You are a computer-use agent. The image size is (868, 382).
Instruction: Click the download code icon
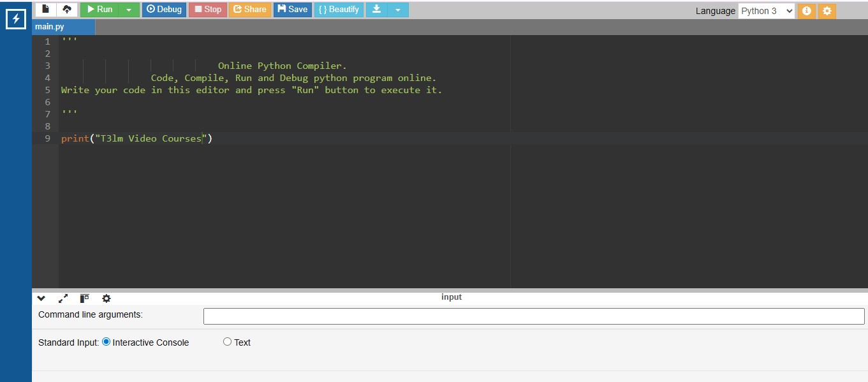click(376, 10)
